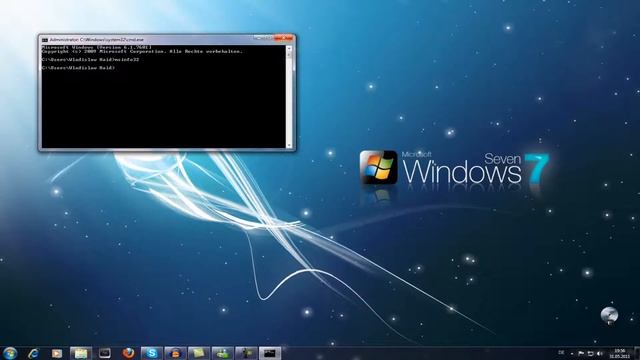Open the yellow Sticky Notes taskbar button
The image size is (640, 360).
[199, 353]
